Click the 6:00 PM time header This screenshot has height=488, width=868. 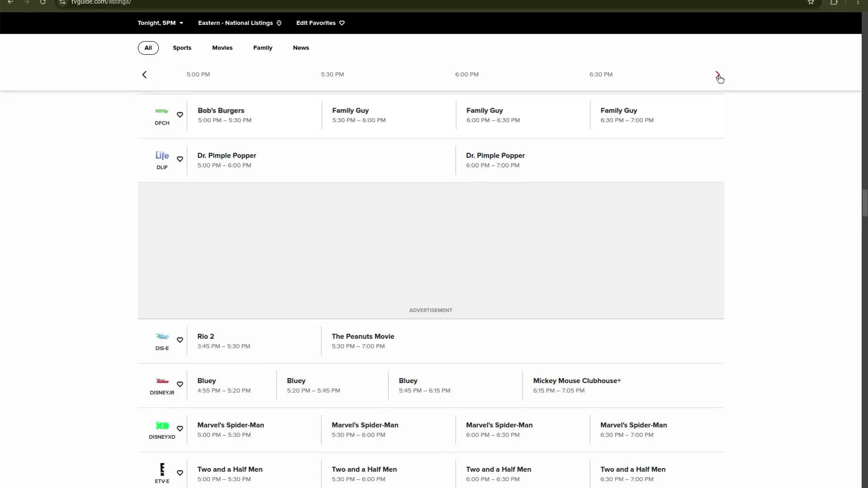(467, 75)
